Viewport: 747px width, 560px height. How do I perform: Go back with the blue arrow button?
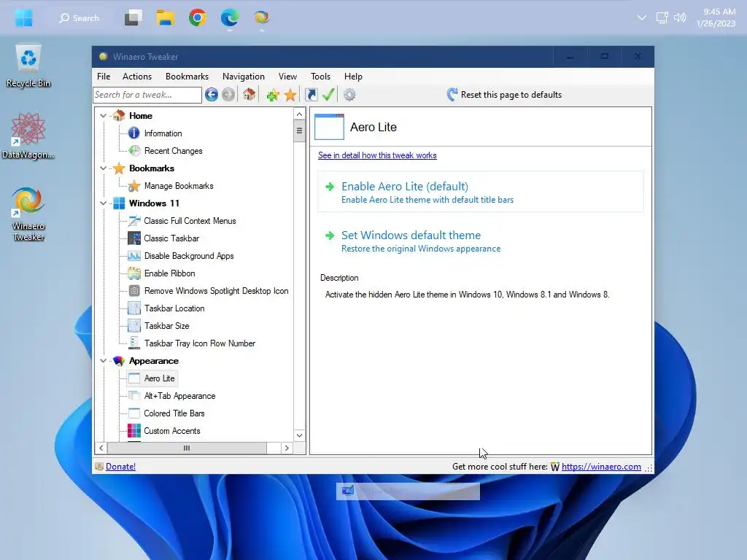tap(212, 95)
